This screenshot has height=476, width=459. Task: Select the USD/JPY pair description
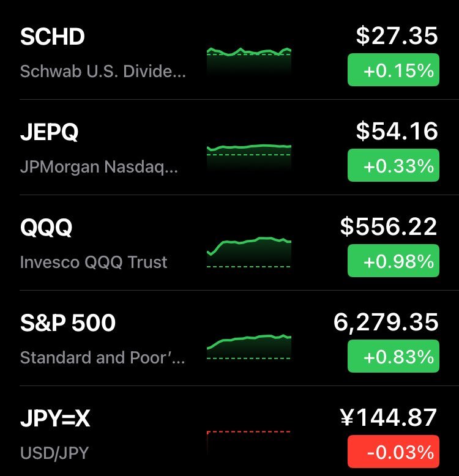click(x=54, y=453)
